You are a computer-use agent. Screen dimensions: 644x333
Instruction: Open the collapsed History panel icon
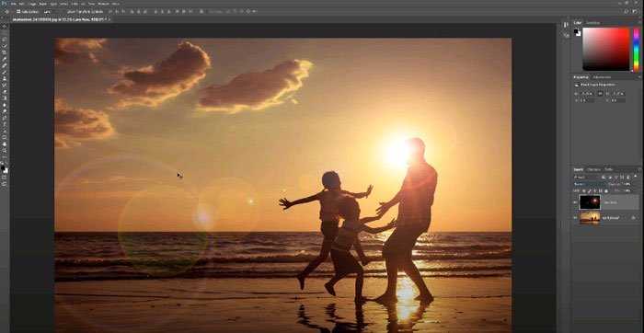coord(566,26)
